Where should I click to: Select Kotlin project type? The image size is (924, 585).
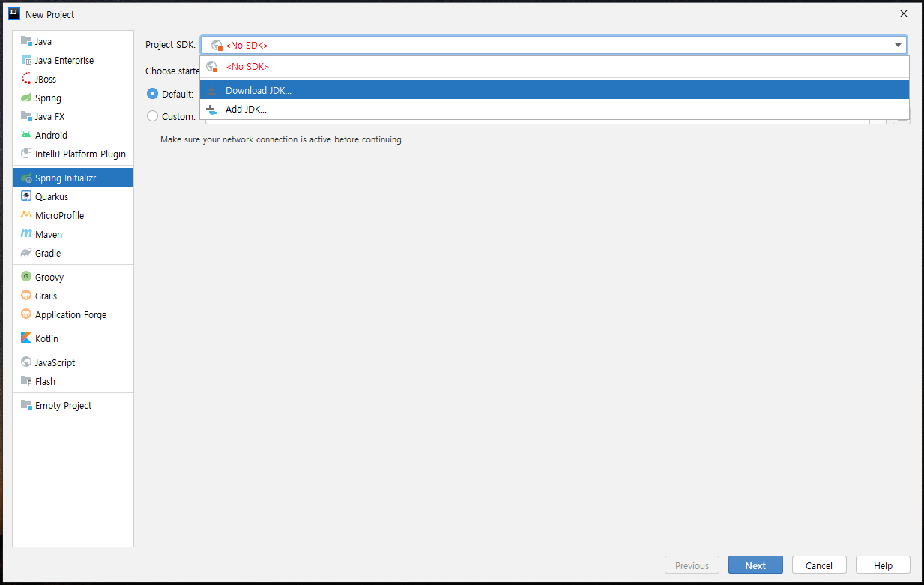(x=73, y=338)
